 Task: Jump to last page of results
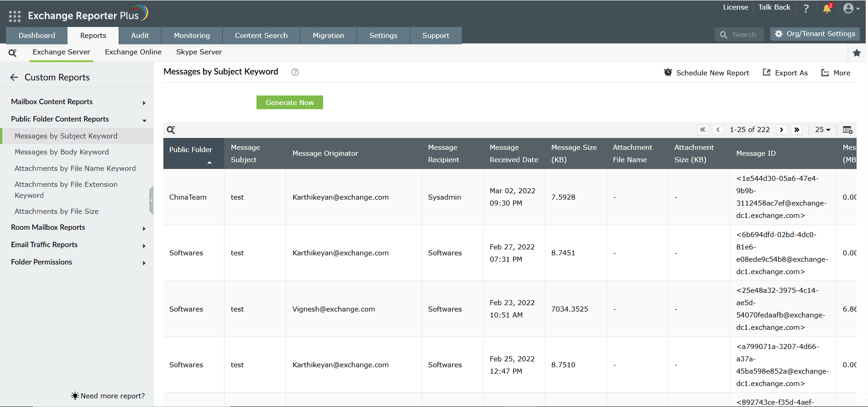click(797, 130)
